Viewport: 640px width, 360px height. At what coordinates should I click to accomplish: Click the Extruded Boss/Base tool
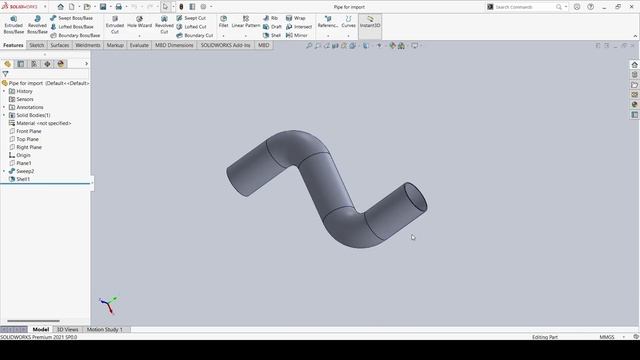pos(13,25)
